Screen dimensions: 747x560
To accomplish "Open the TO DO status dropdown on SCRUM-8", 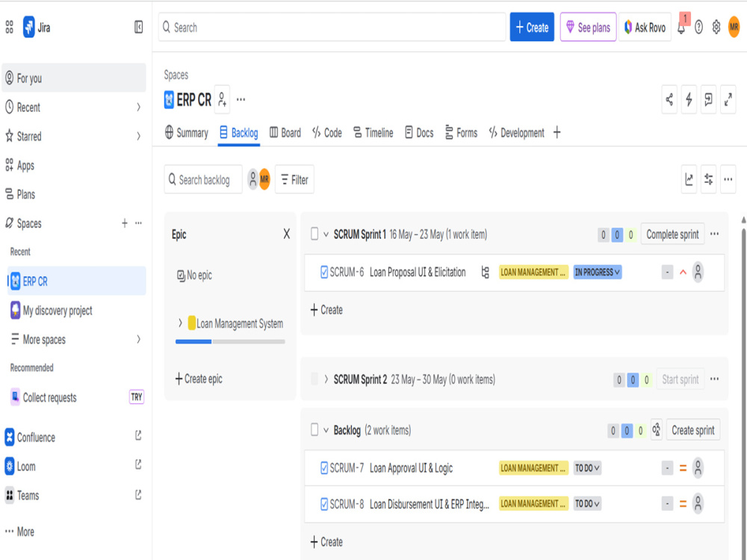I will tap(587, 504).
